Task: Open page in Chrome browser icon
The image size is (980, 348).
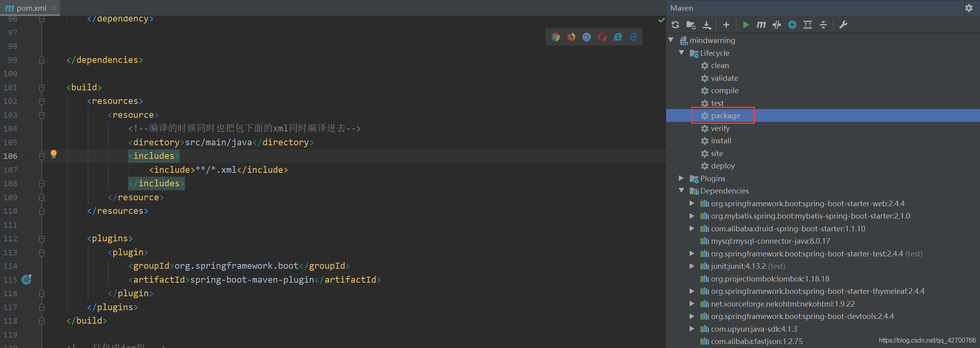Action: pyautogui.click(x=556, y=37)
